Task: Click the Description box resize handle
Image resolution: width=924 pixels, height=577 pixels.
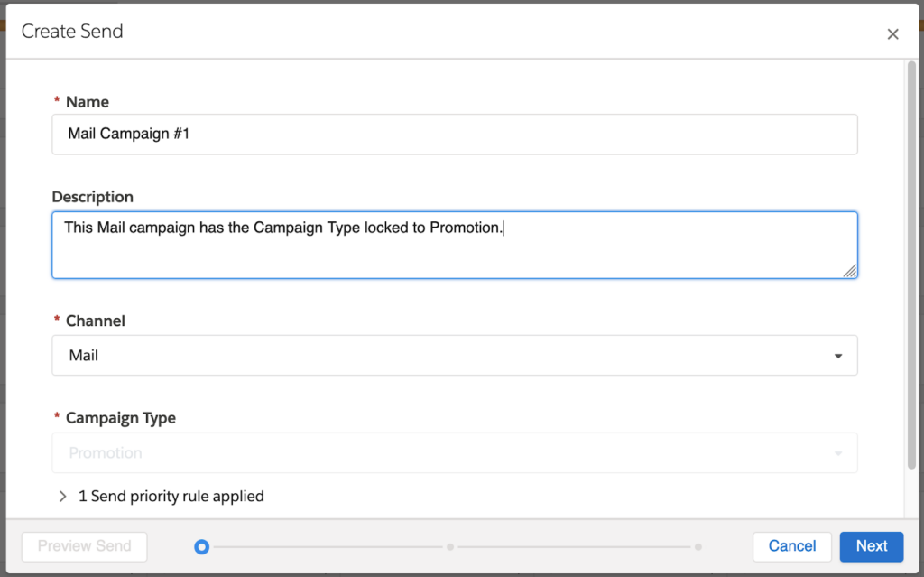Action: click(850, 271)
